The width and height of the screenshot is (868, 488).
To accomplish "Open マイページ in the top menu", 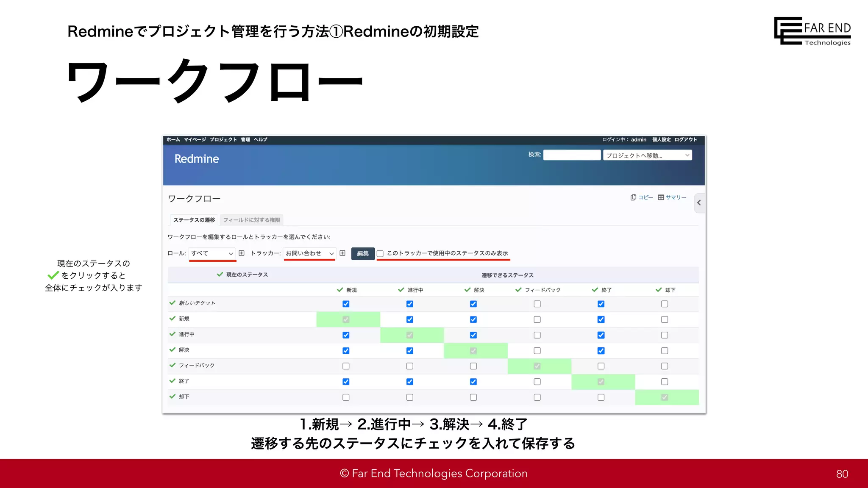I will tap(195, 139).
